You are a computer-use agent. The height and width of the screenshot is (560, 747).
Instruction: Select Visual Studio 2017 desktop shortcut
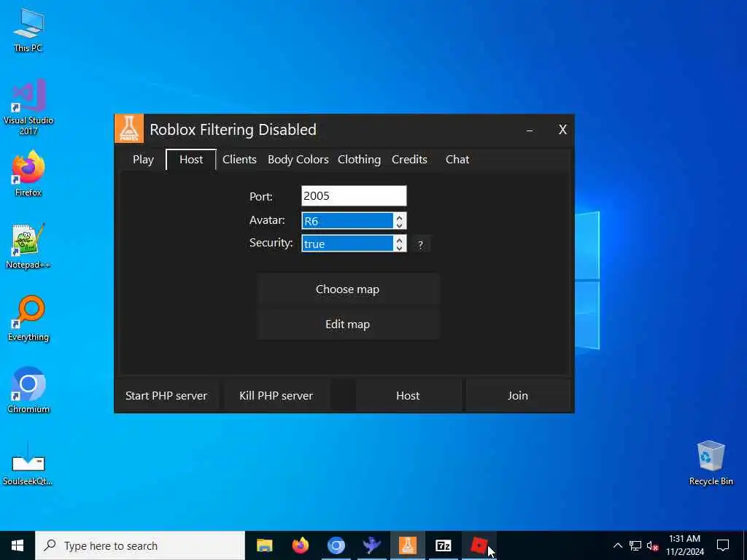(x=28, y=107)
